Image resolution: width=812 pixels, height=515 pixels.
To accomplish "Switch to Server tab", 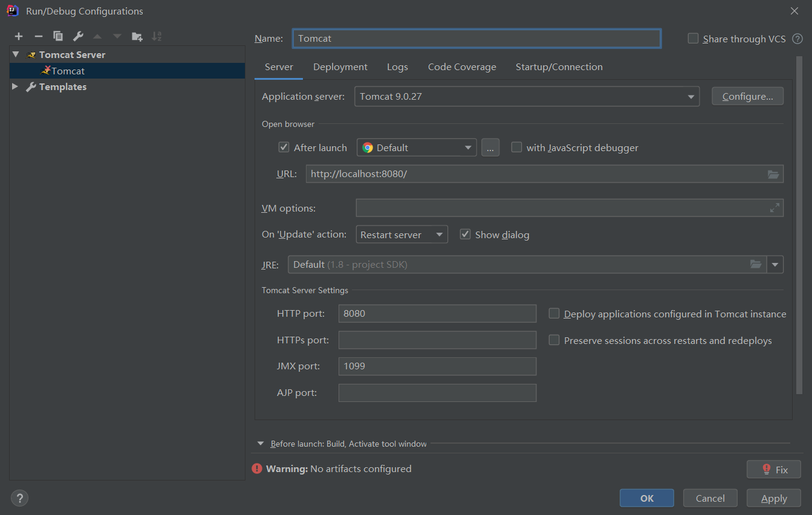I will point(279,67).
